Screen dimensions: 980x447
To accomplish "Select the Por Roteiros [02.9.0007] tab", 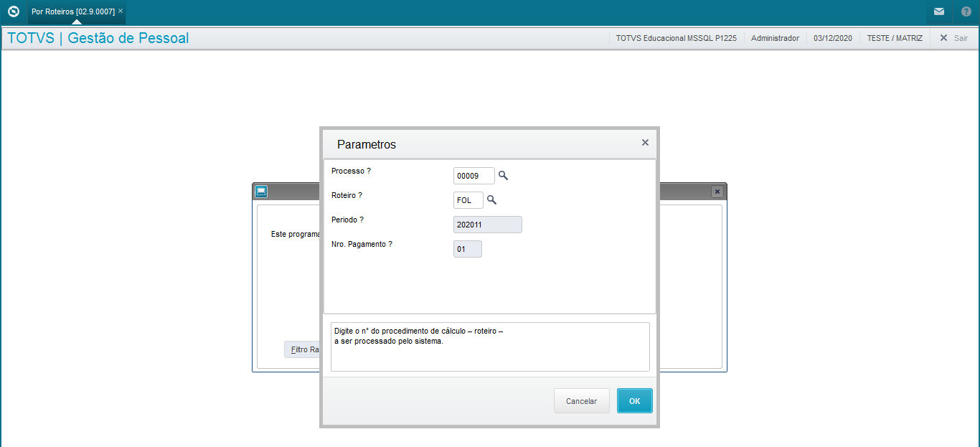I will [x=73, y=11].
